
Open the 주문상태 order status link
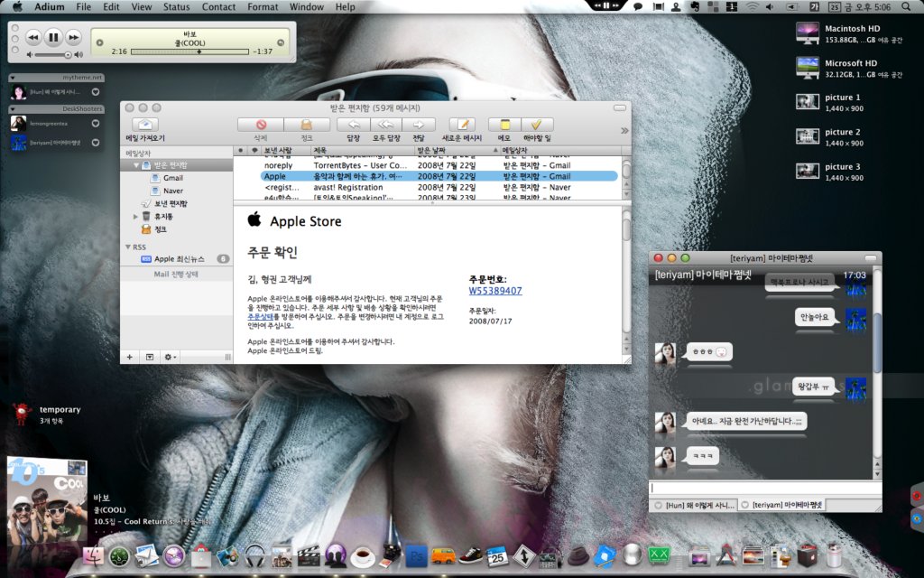(260, 317)
